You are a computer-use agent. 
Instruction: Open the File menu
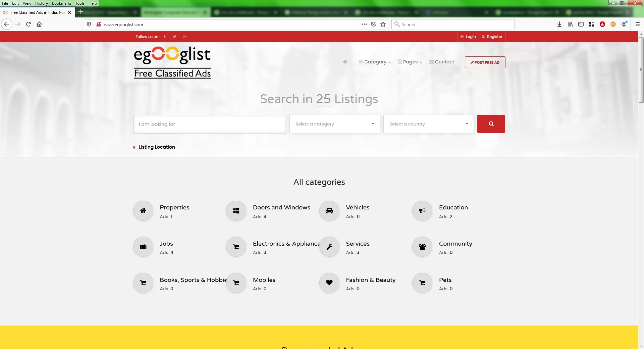tap(5, 3)
